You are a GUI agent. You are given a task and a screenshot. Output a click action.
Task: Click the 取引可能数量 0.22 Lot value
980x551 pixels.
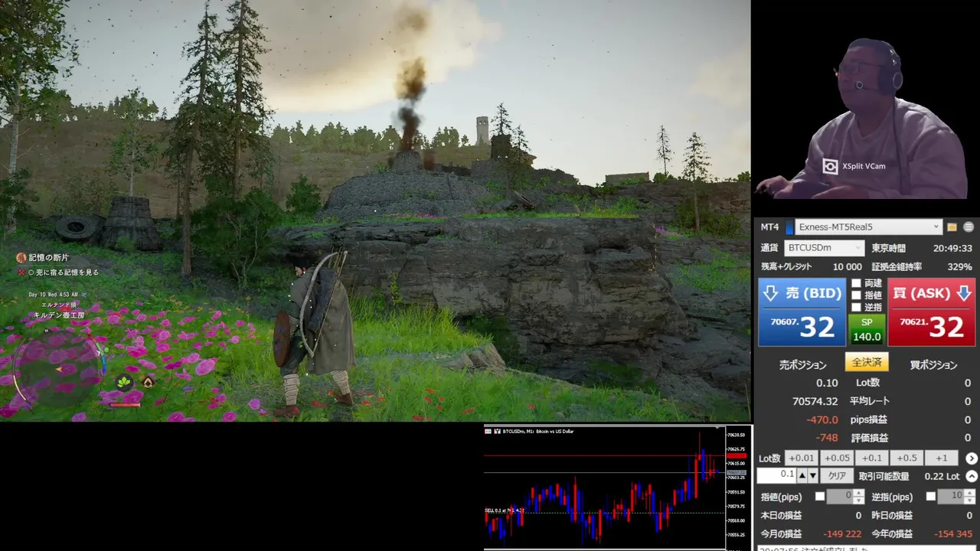(x=942, y=476)
